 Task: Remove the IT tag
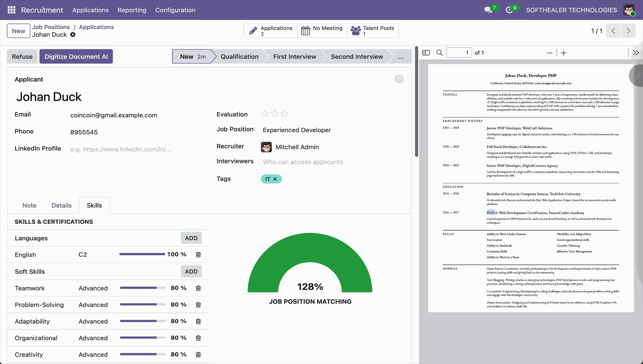click(x=275, y=179)
